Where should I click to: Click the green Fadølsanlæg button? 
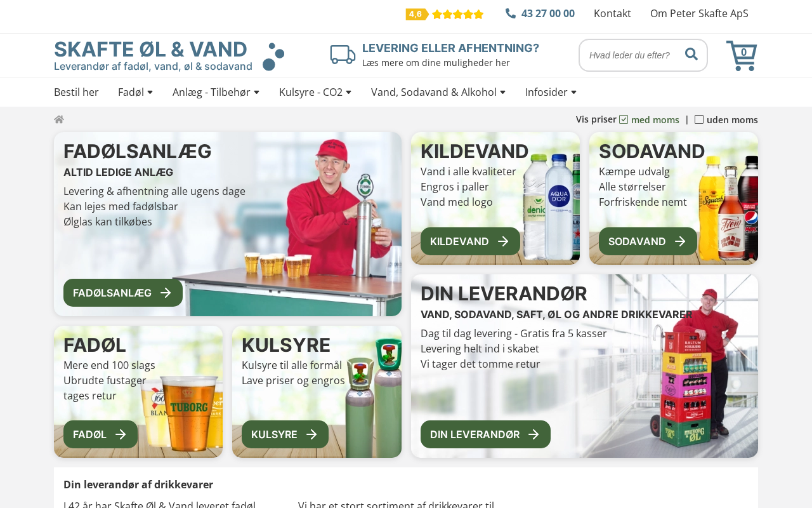pos(123,293)
